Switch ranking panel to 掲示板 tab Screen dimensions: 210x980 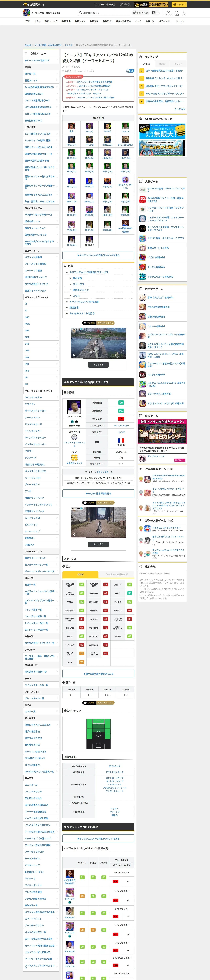pos(162,64)
